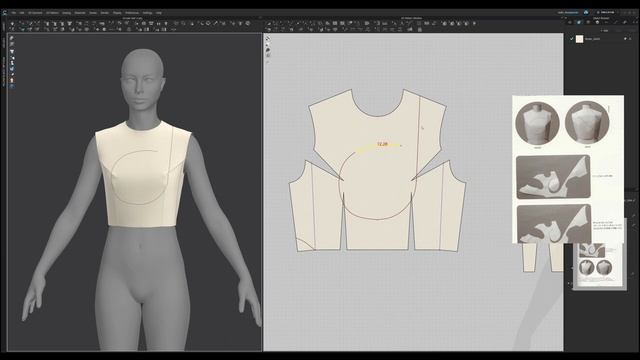The width and height of the screenshot is (640, 360).
Task: Open the Preferences menu
Action: click(x=132, y=13)
